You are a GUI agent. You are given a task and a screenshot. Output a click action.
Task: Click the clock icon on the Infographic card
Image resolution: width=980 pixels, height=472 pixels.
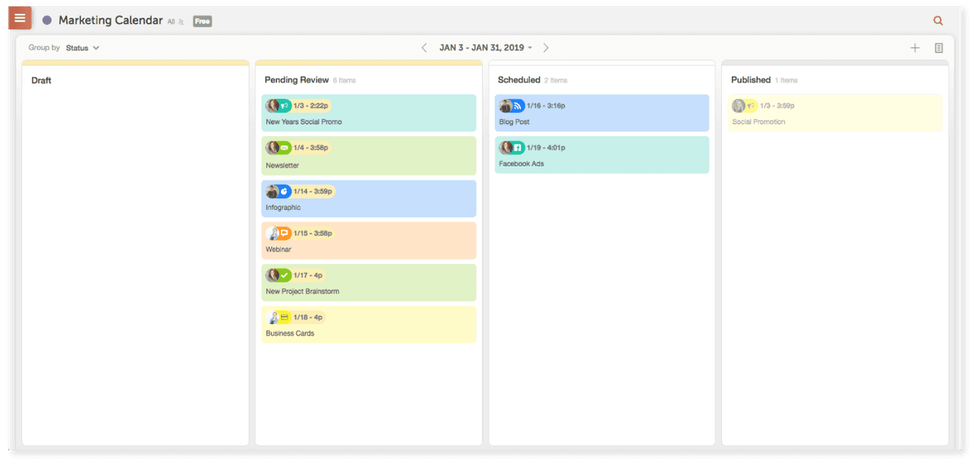tap(285, 192)
